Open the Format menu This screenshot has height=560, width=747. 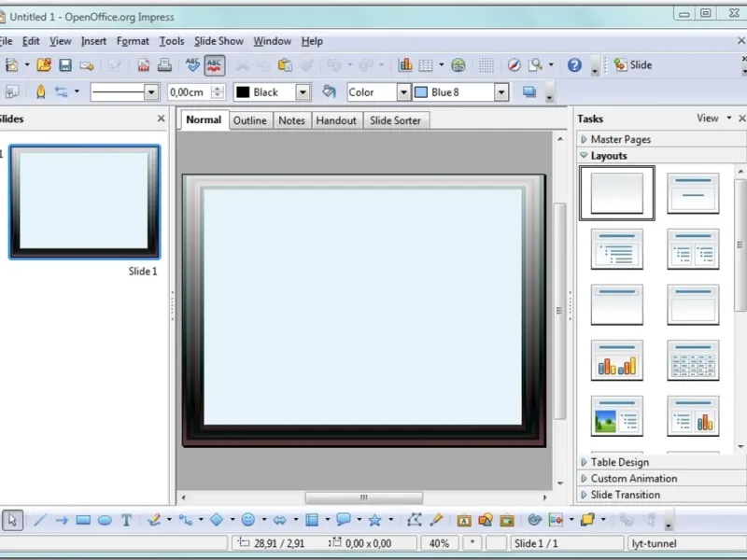pyautogui.click(x=133, y=41)
